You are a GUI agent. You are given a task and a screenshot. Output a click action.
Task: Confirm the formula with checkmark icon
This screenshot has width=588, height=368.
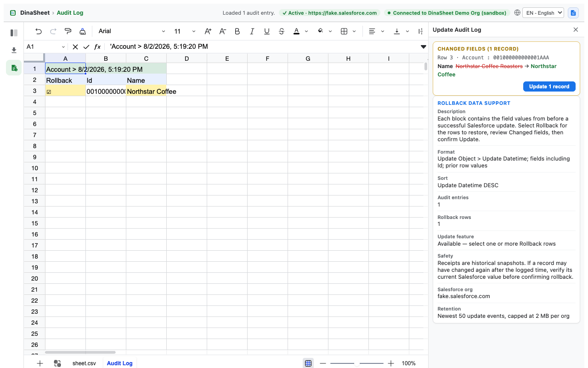click(x=86, y=47)
